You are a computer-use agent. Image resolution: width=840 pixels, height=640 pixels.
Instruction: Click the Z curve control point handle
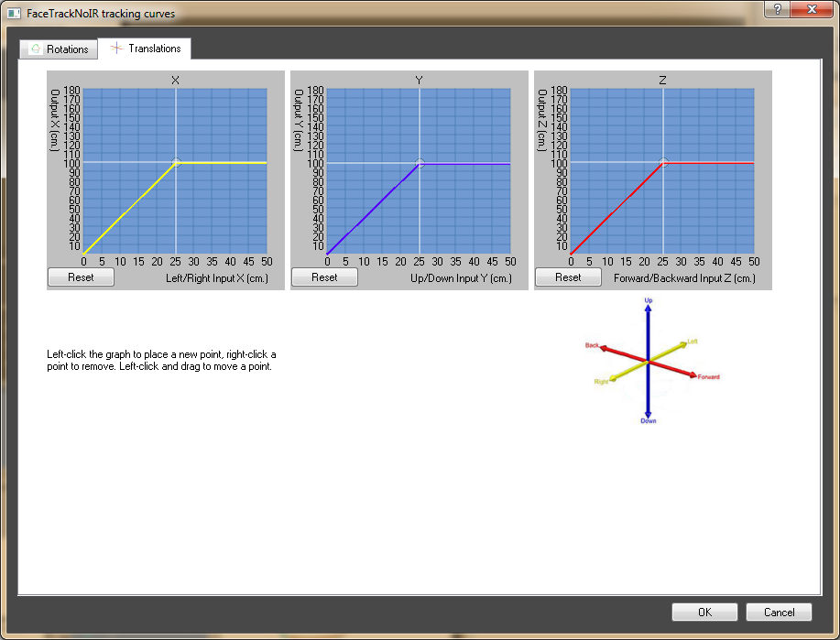point(663,162)
